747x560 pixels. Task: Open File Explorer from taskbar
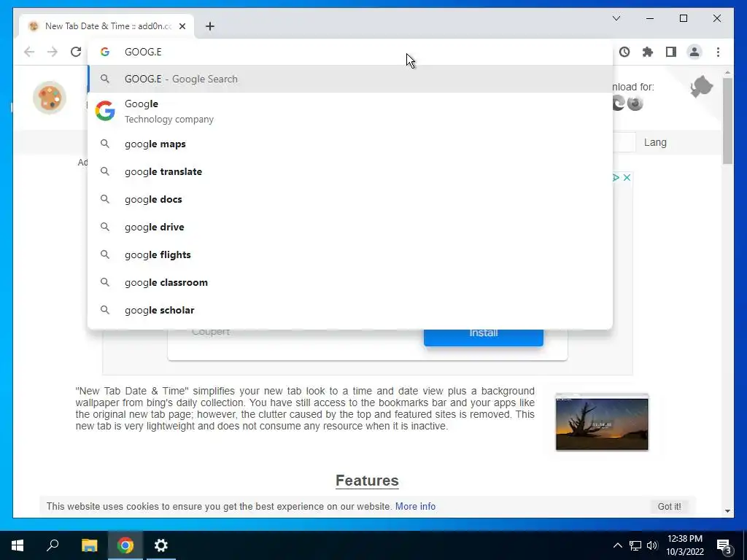[89, 545]
